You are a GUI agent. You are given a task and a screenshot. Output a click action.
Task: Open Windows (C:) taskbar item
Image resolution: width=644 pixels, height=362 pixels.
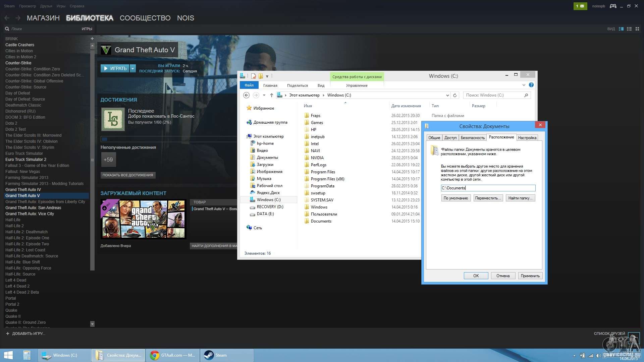[64, 355]
